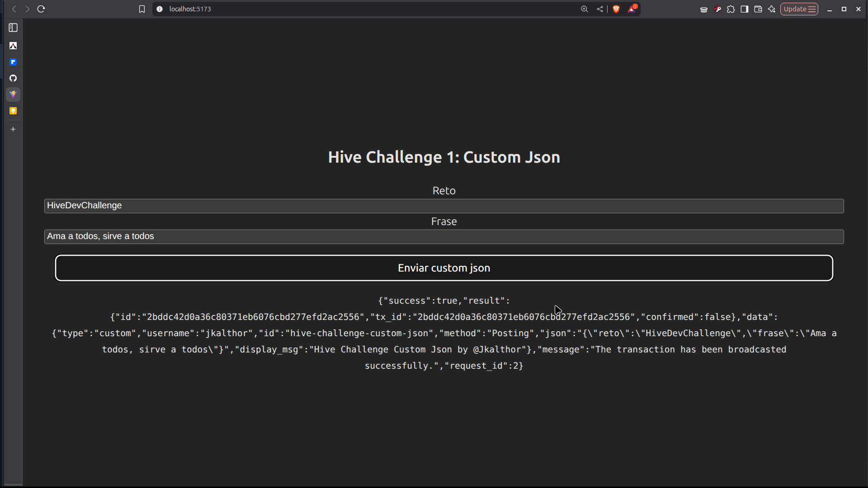Open the Brave Wallet icon

(x=758, y=9)
